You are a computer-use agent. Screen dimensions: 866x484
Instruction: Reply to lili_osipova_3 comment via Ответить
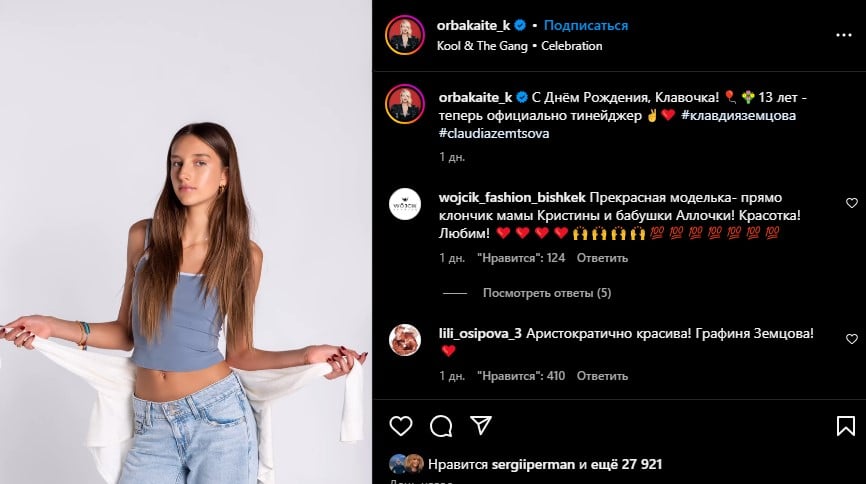pos(602,376)
